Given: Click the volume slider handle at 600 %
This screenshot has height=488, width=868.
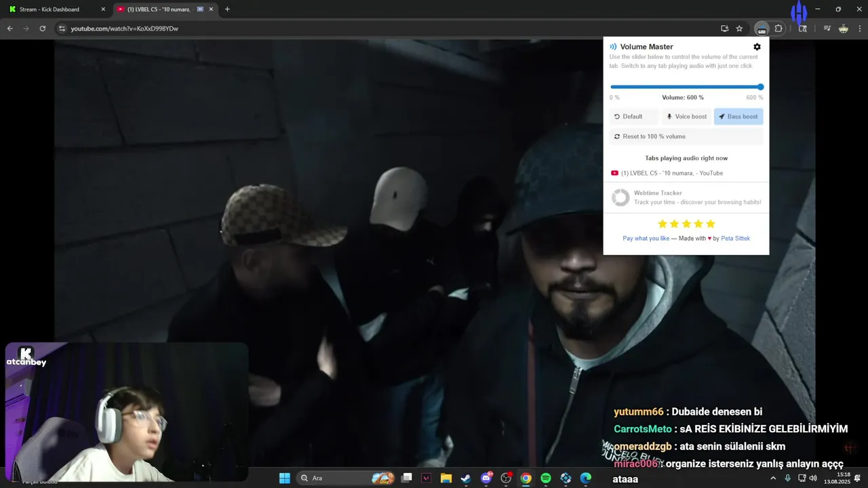Looking at the screenshot, I should (760, 87).
